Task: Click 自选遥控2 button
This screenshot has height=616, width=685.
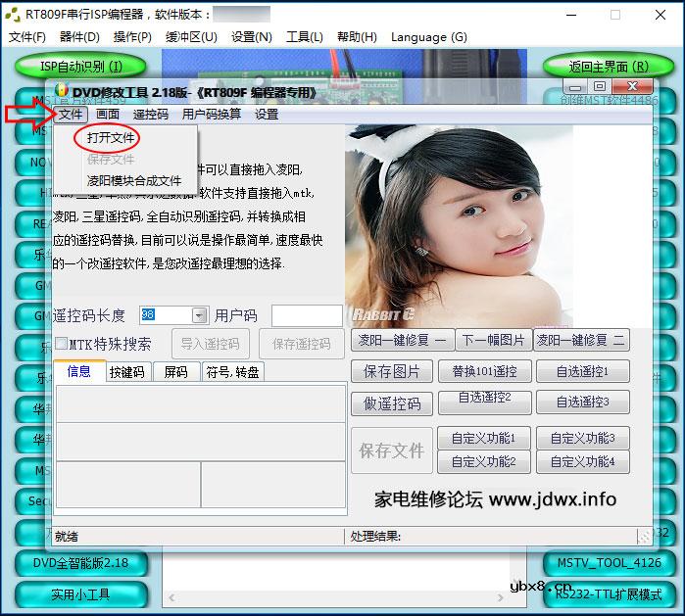Action: click(485, 403)
